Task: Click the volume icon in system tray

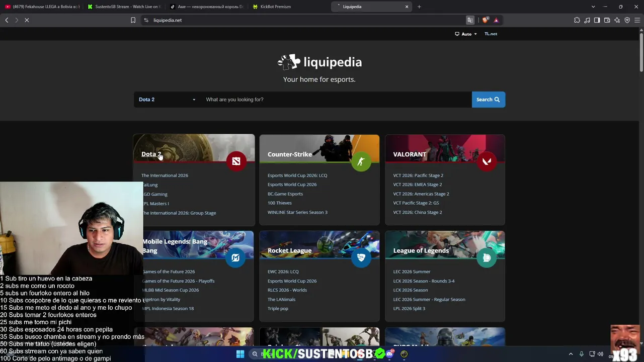Action: click(600, 354)
